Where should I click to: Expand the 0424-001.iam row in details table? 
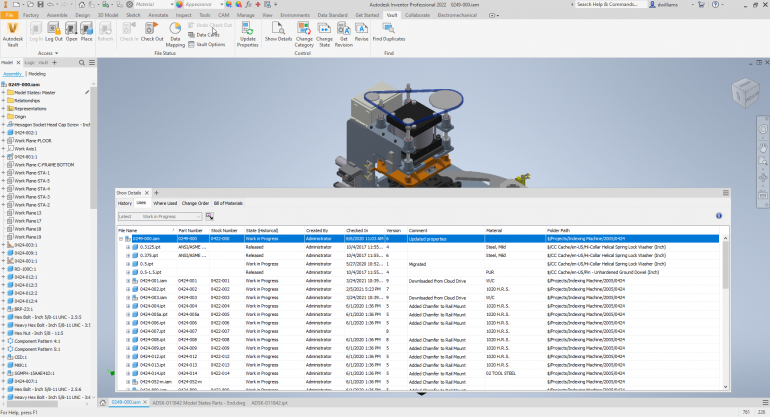click(x=128, y=281)
